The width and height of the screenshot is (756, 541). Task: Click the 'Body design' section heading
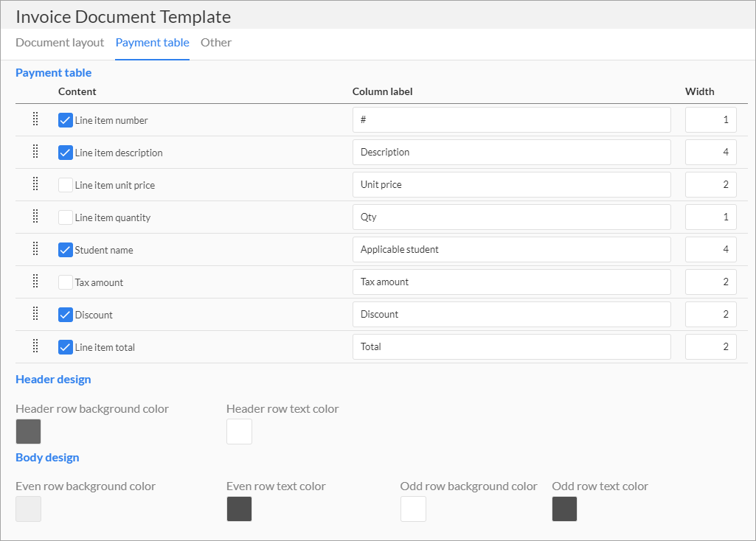[47, 458]
